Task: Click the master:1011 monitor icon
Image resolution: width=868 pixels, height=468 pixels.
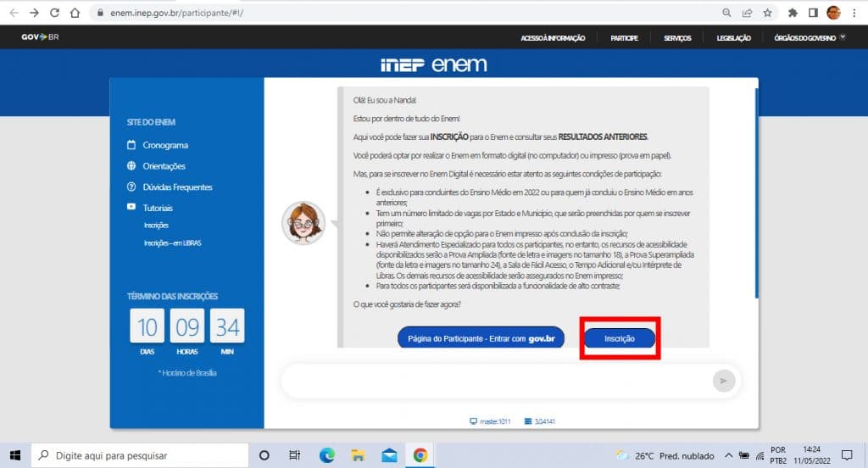Action: (473, 421)
